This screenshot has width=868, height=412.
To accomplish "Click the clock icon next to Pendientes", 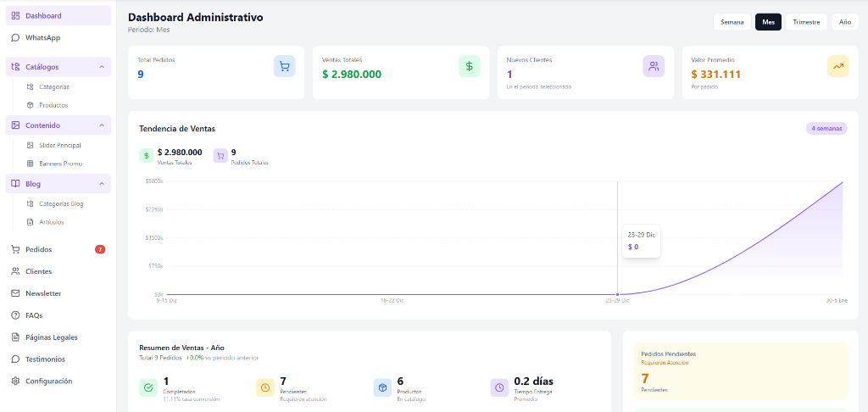I will coord(265,387).
